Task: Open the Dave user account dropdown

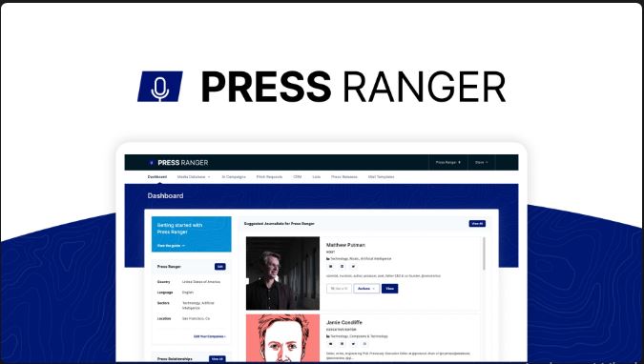Action: tap(482, 163)
